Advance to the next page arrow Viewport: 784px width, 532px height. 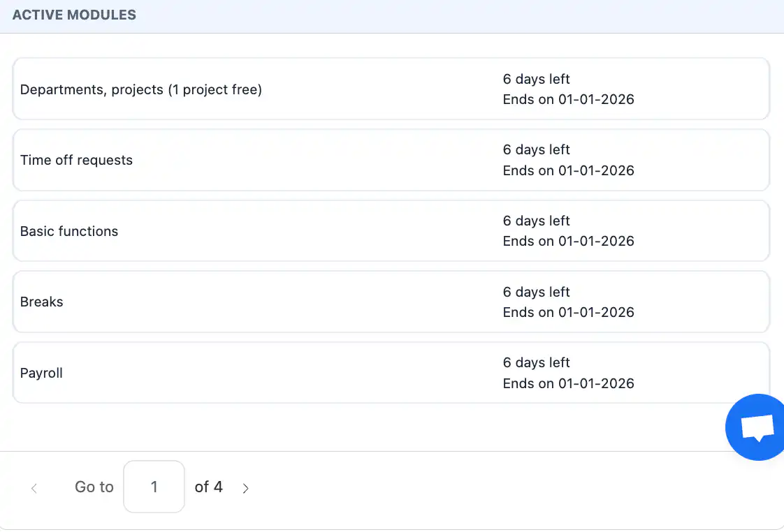245,488
